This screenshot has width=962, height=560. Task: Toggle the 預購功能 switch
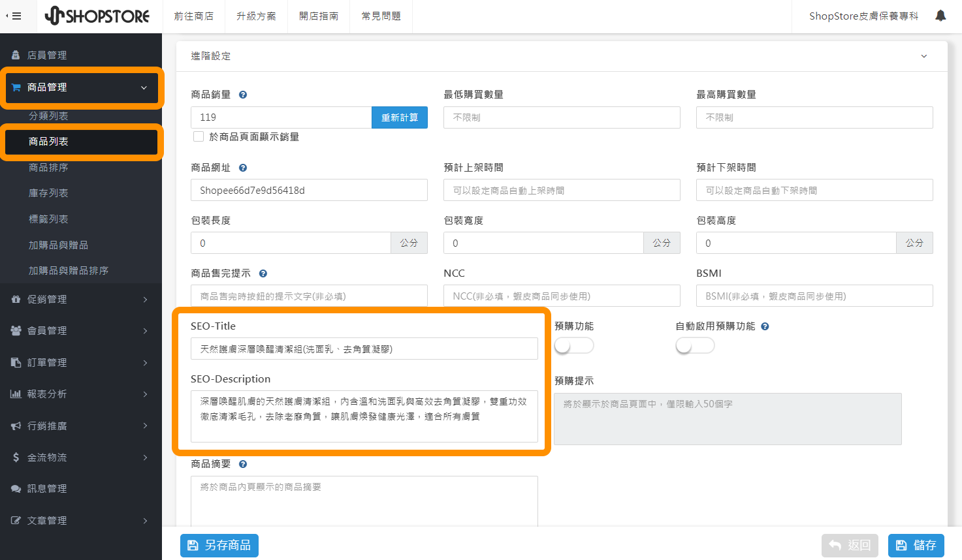(574, 345)
